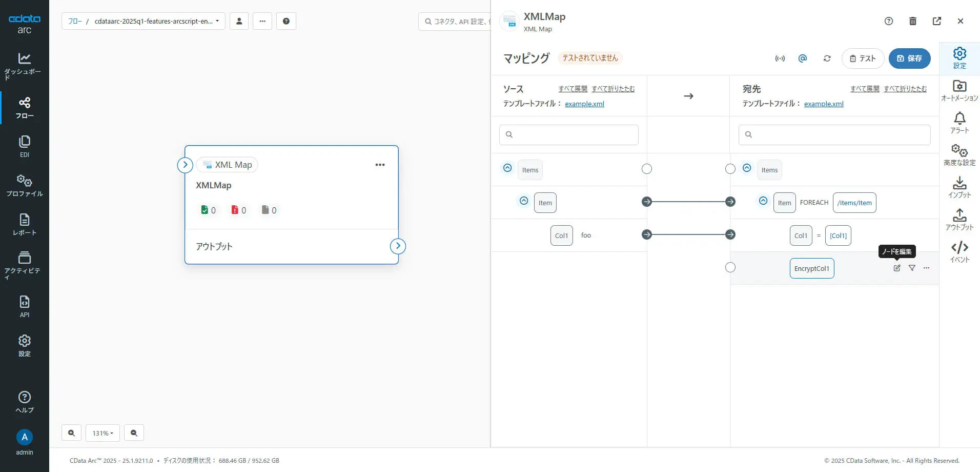Open XMLMap connector in new window
This screenshot has width=980, height=472.
click(937, 21)
